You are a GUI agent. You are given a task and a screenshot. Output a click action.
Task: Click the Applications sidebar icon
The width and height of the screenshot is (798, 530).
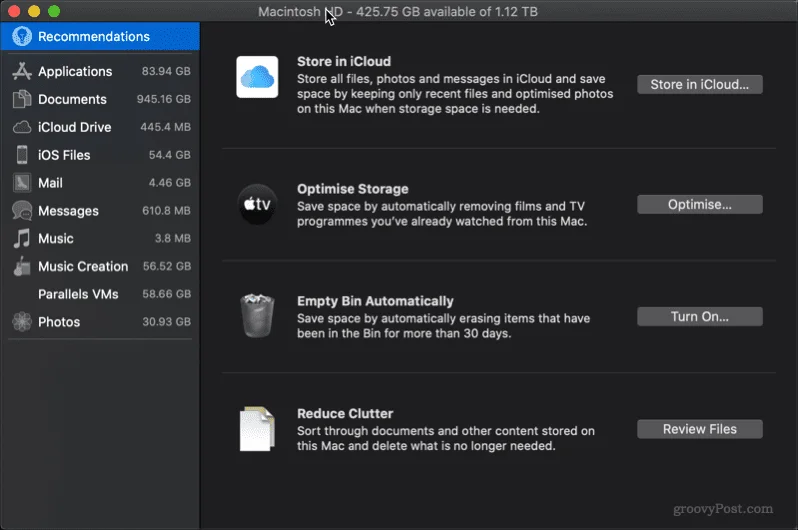[x=22, y=71]
